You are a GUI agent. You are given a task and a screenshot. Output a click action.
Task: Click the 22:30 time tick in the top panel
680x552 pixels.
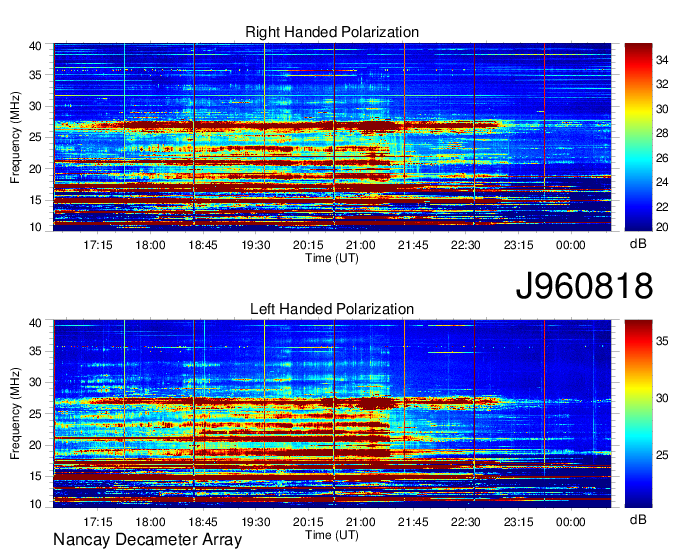(466, 245)
